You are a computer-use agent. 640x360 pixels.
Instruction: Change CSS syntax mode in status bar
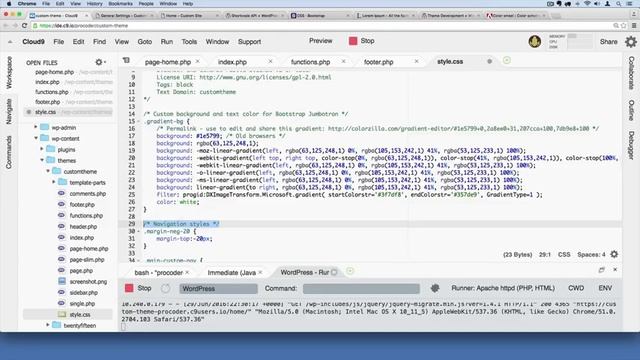pos(564,254)
